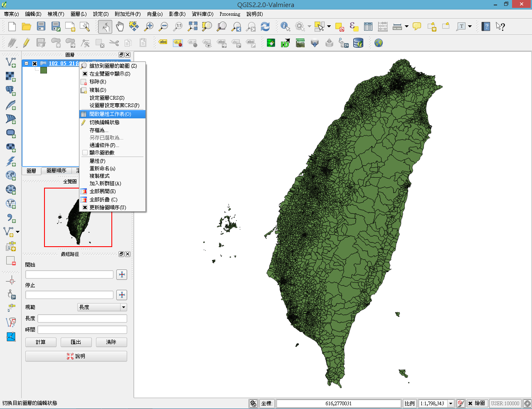This screenshot has height=409, width=532.
Task: Open the scale 比例 dropdown arrow
Action: pyautogui.click(x=451, y=403)
